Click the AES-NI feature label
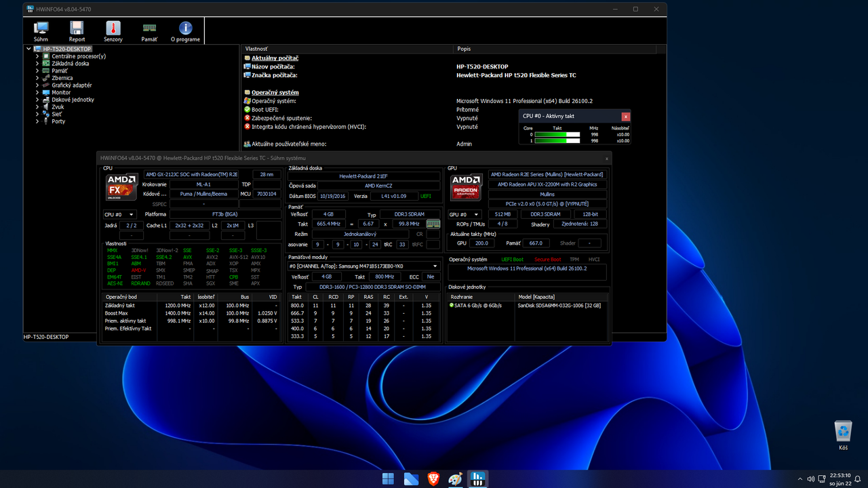868x488 pixels. click(114, 283)
